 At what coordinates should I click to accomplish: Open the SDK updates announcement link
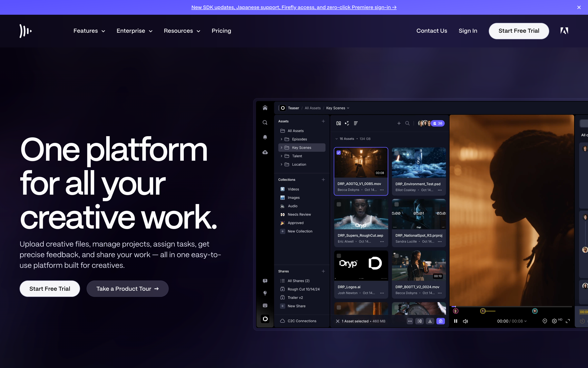(x=294, y=7)
